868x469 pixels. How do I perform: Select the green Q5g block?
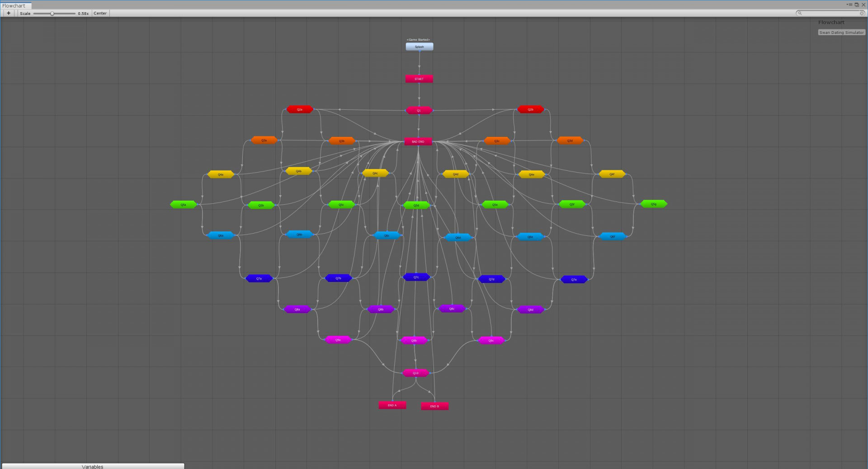(x=654, y=204)
